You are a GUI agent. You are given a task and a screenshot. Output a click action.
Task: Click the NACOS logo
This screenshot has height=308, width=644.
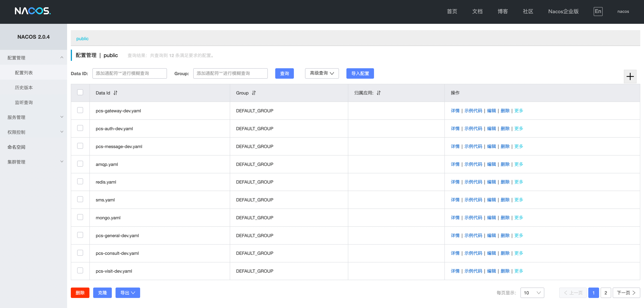pyautogui.click(x=32, y=11)
